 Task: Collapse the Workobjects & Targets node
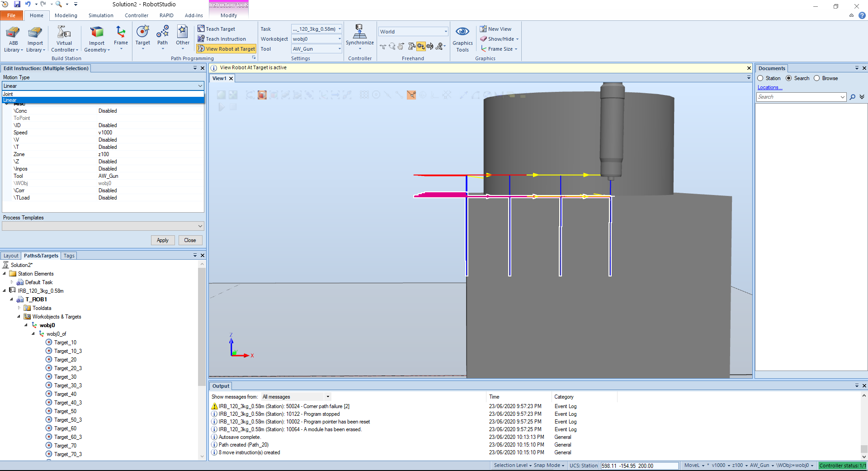click(x=19, y=317)
